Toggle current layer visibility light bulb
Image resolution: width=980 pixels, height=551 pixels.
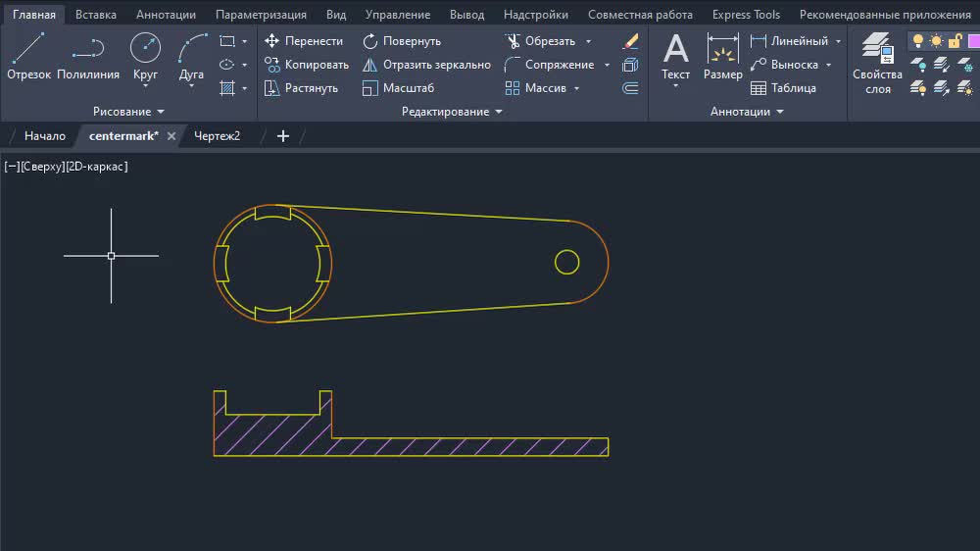tap(918, 41)
